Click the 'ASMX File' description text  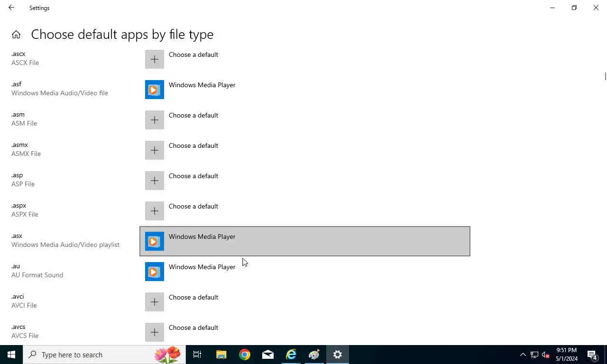[x=26, y=154]
